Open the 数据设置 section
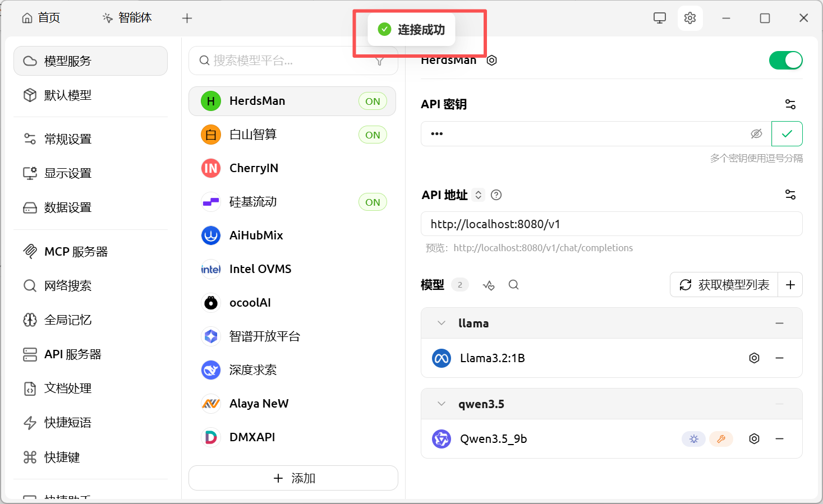823x504 pixels. point(90,207)
